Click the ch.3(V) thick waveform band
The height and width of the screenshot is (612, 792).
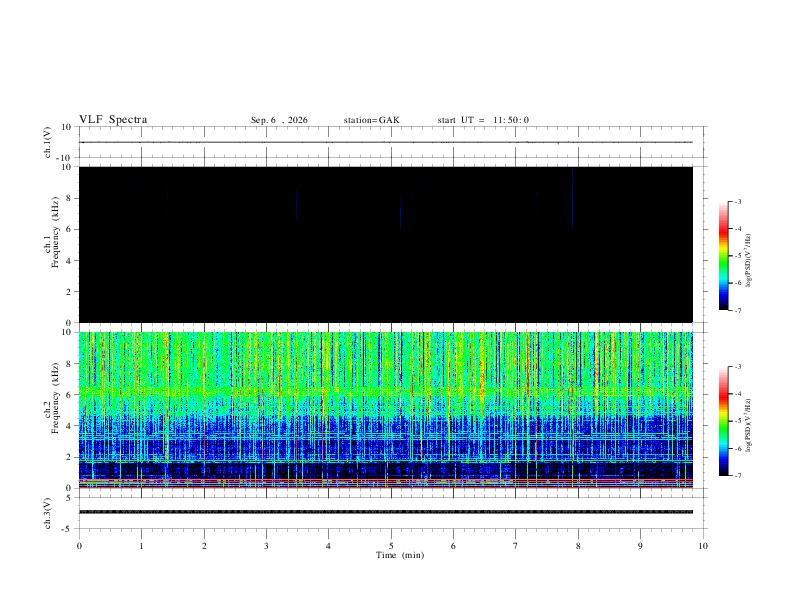(386, 512)
